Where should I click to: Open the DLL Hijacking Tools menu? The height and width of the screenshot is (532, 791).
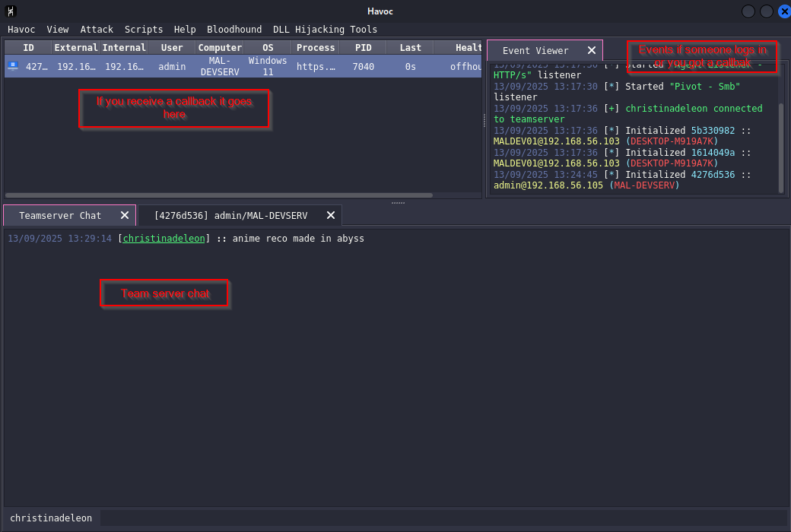pos(325,29)
